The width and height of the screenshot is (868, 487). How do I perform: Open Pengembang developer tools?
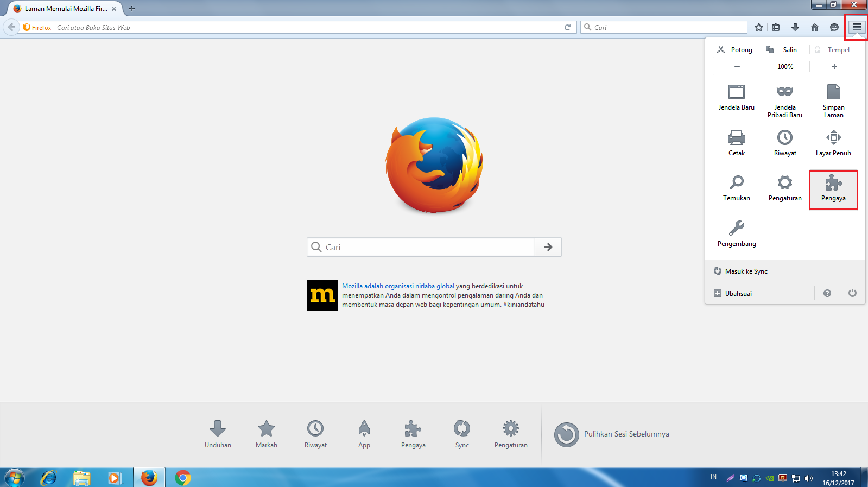tap(737, 234)
